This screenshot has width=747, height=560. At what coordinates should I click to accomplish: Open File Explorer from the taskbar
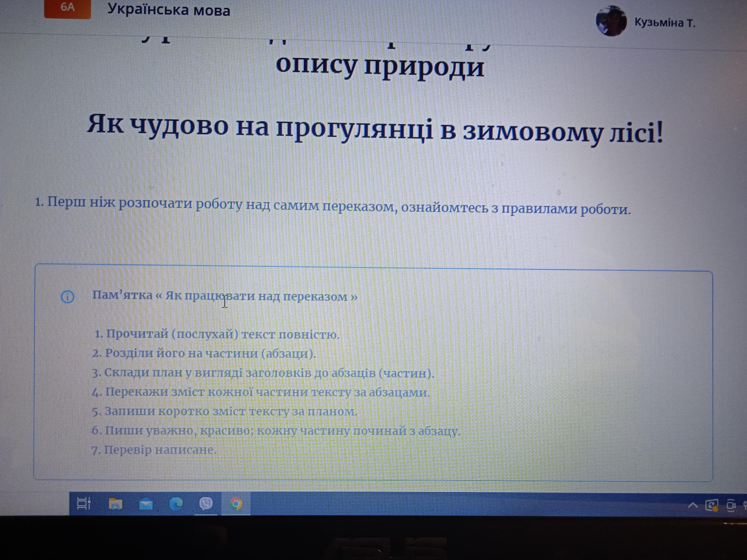pos(115,504)
